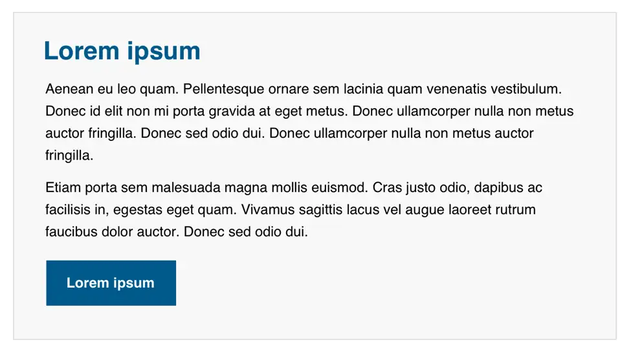642x364 pixels.
Task: Click the large Lorem ipsum heading
Action: coord(122,51)
